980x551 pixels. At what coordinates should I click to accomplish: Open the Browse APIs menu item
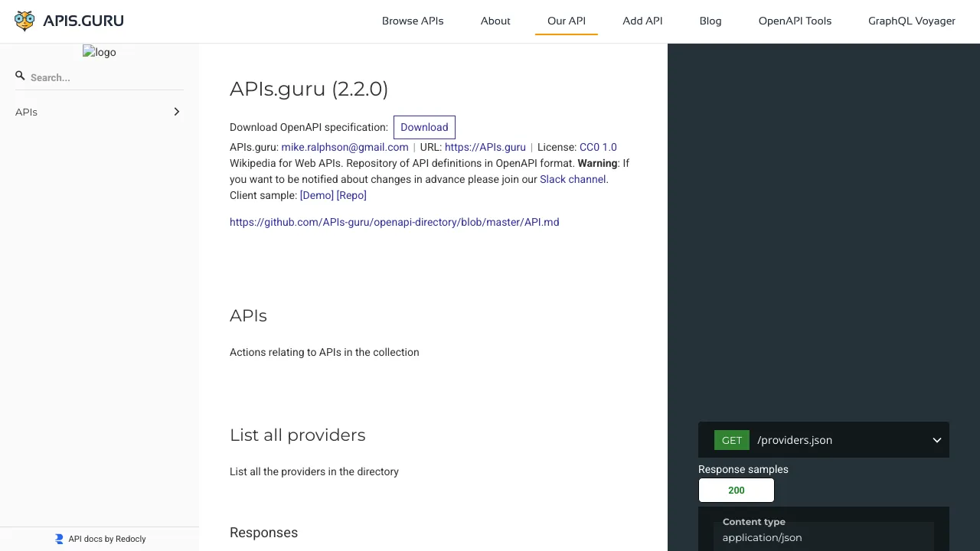(413, 21)
